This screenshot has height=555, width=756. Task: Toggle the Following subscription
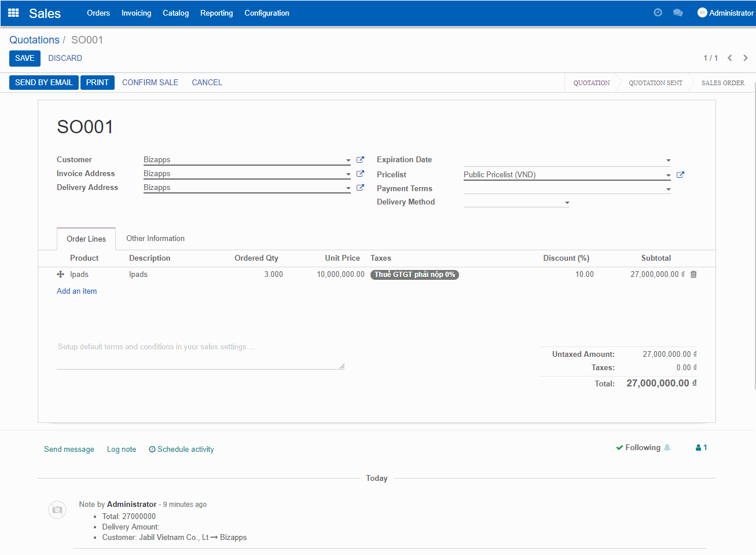(642, 448)
